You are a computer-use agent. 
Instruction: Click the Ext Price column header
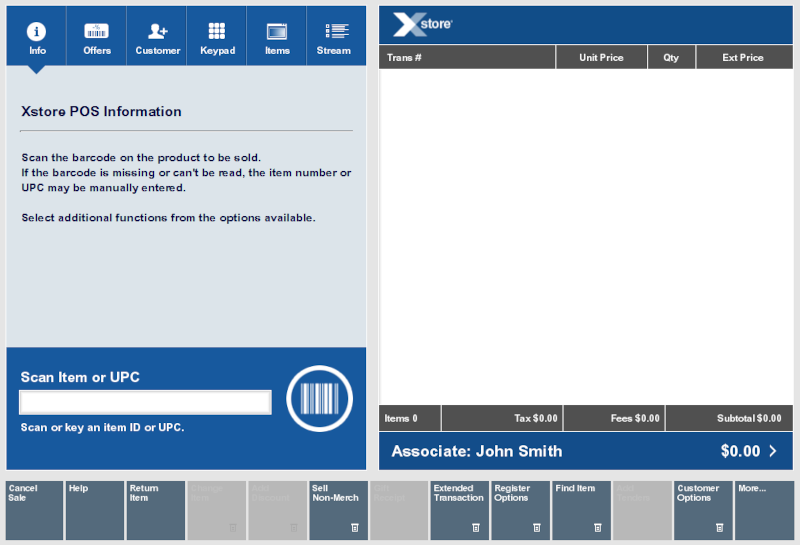[744, 57]
